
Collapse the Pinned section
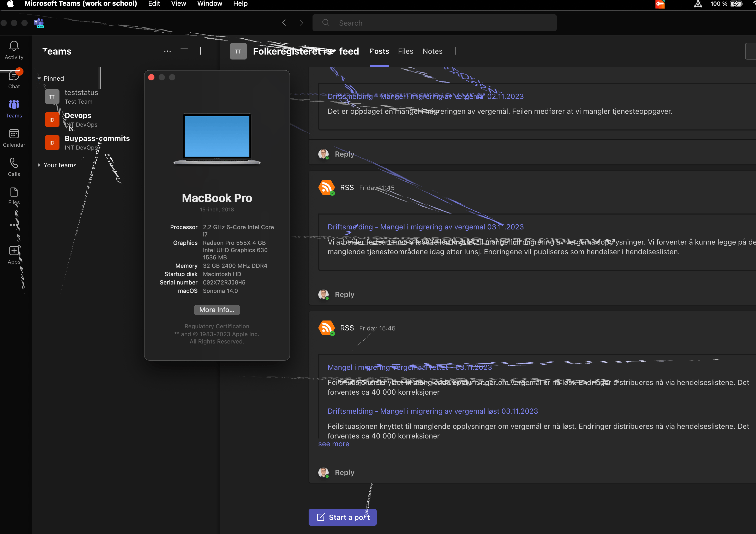click(39, 78)
